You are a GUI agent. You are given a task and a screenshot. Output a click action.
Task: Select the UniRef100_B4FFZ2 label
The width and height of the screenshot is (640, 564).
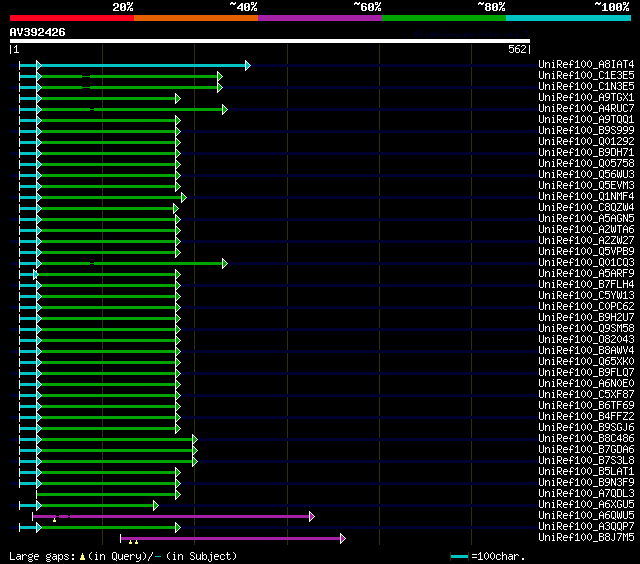pyautogui.click(x=586, y=417)
